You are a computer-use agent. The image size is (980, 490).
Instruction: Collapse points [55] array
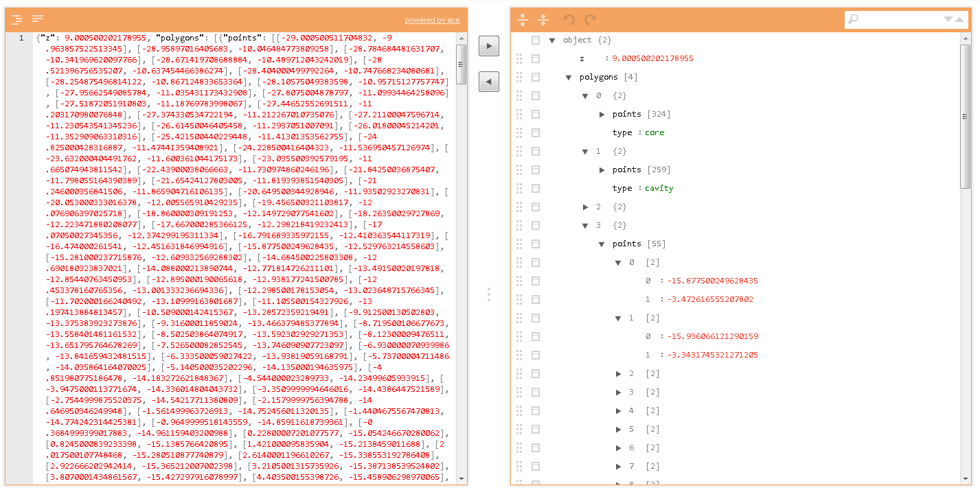coord(602,244)
